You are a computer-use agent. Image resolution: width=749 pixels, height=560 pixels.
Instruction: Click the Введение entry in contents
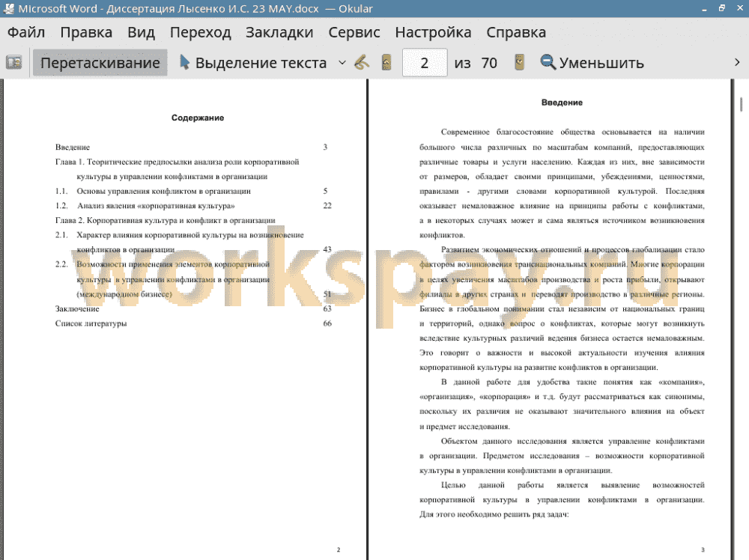pos(73,147)
